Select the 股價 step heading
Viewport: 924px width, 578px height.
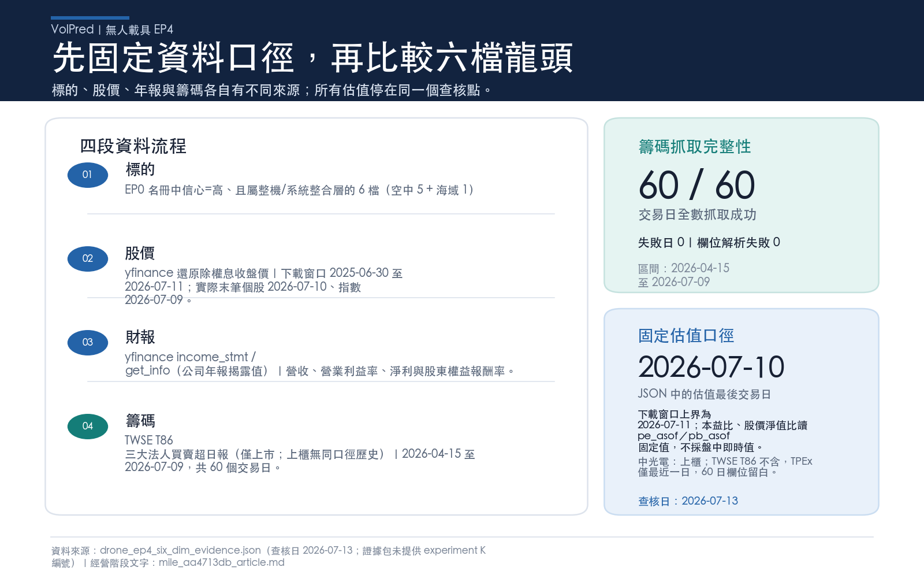(x=140, y=253)
